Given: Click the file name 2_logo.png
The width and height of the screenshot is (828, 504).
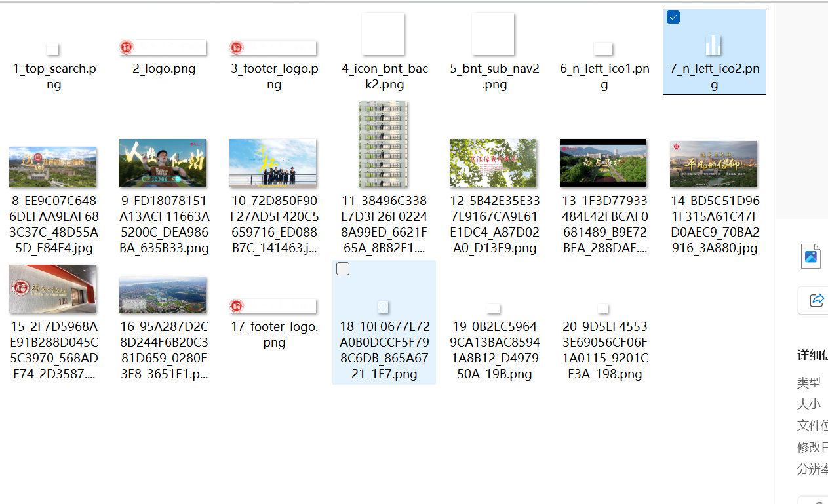Looking at the screenshot, I should pyautogui.click(x=164, y=69).
